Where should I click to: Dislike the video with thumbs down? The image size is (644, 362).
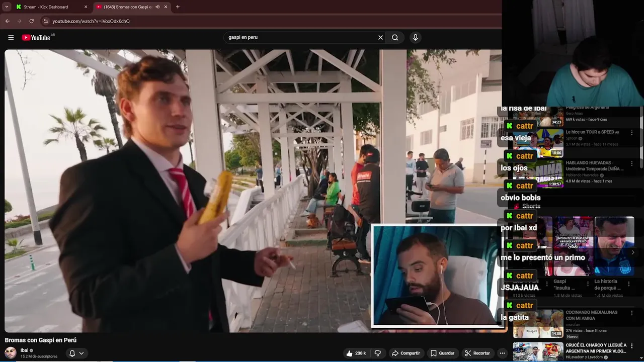pos(378,353)
